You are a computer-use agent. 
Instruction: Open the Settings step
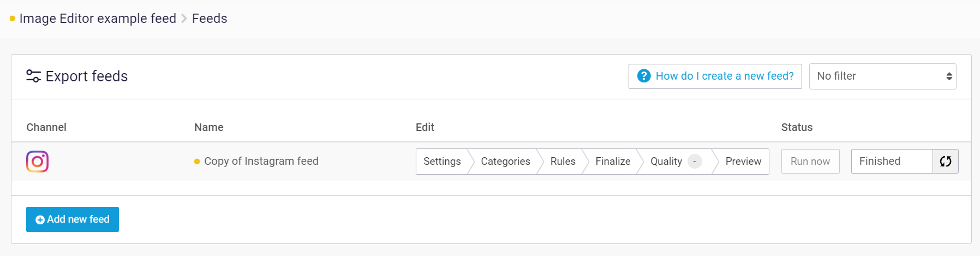coord(442,162)
